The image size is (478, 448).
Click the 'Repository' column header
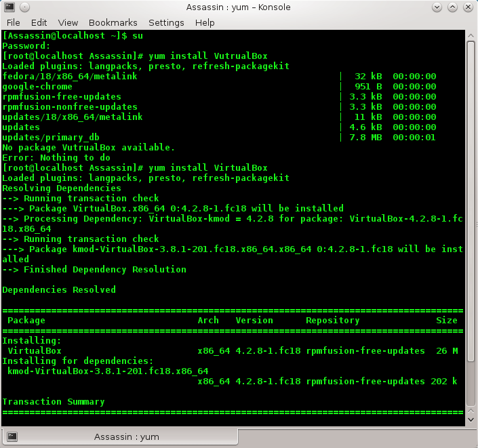[333, 321]
